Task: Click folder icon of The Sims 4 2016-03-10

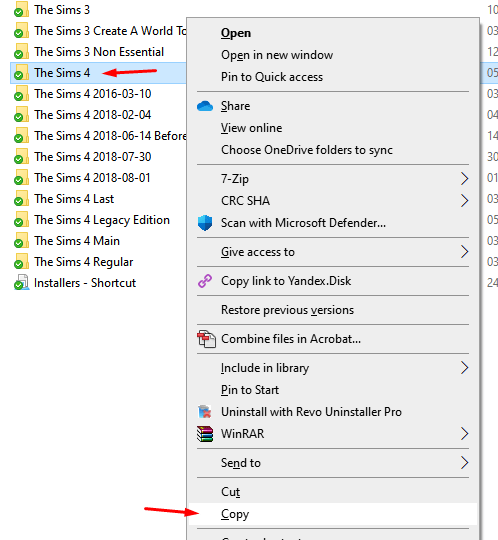Action: point(21,94)
